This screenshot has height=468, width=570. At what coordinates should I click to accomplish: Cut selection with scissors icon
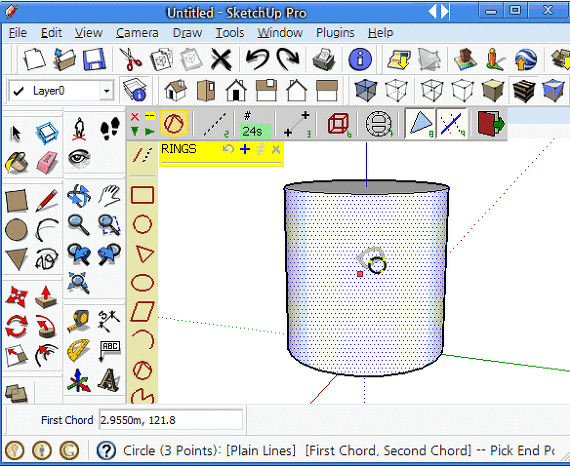click(x=131, y=59)
